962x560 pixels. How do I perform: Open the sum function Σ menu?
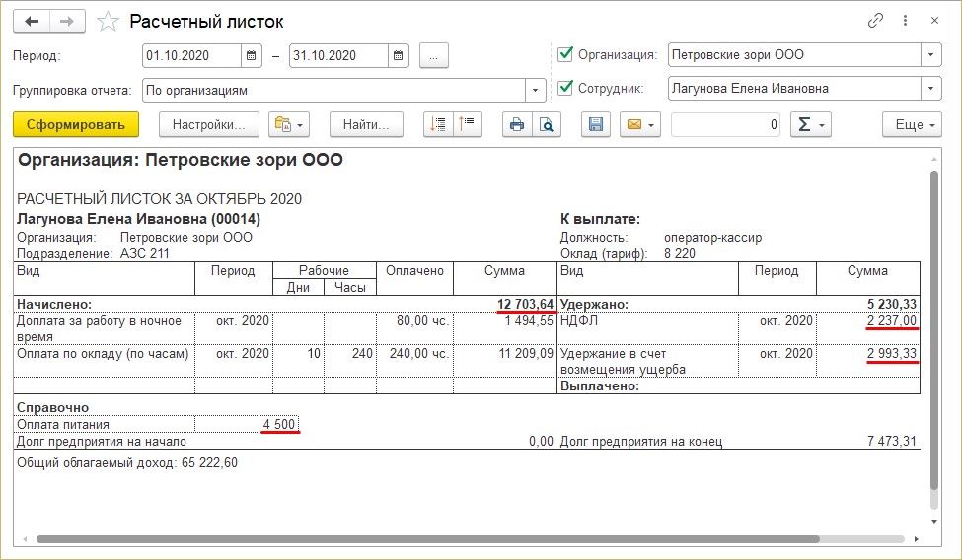coord(810,124)
